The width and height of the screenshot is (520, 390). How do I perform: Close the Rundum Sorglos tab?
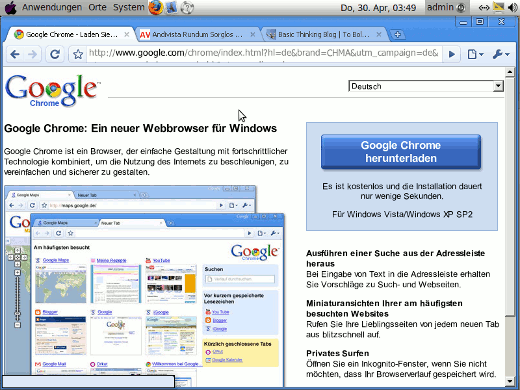click(253, 34)
